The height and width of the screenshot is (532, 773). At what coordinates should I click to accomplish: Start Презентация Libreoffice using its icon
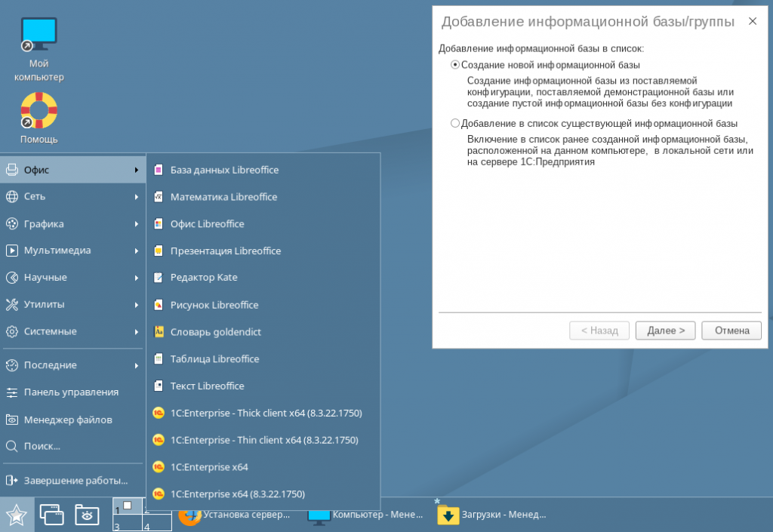tap(159, 251)
